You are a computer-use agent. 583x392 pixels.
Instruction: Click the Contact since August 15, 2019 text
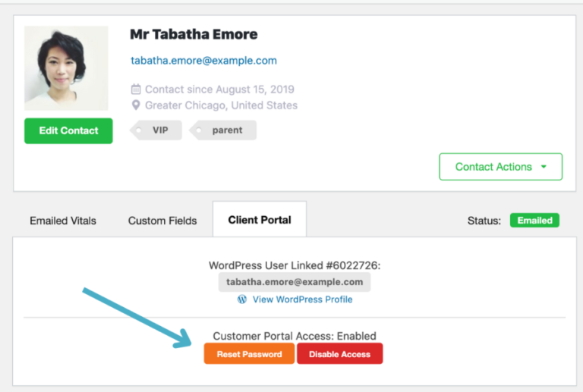219,89
